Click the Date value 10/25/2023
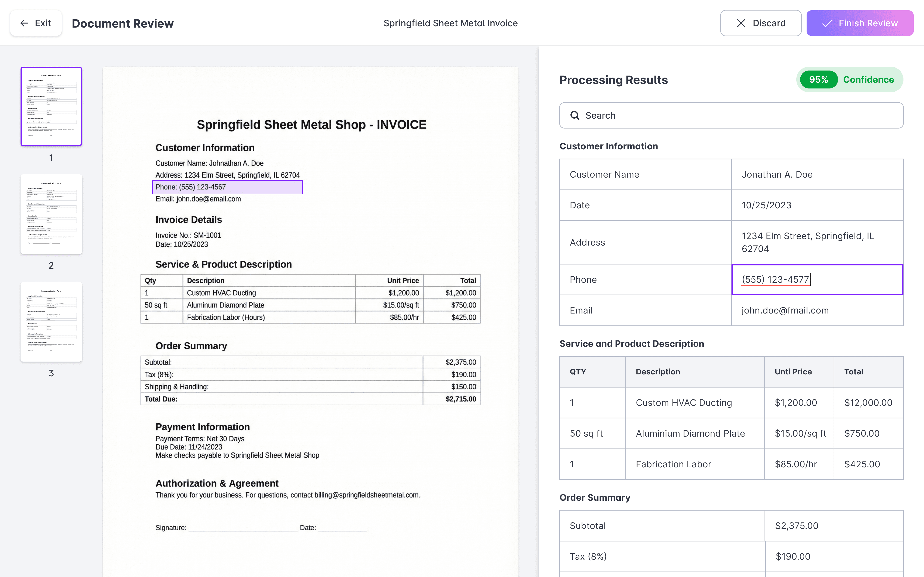The height and width of the screenshot is (577, 924). point(817,205)
